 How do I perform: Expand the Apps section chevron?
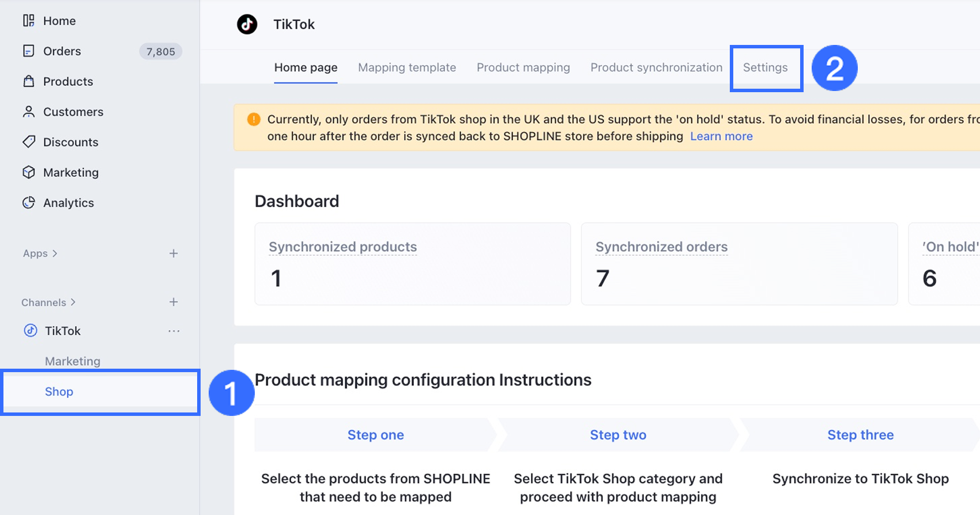tap(55, 253)
